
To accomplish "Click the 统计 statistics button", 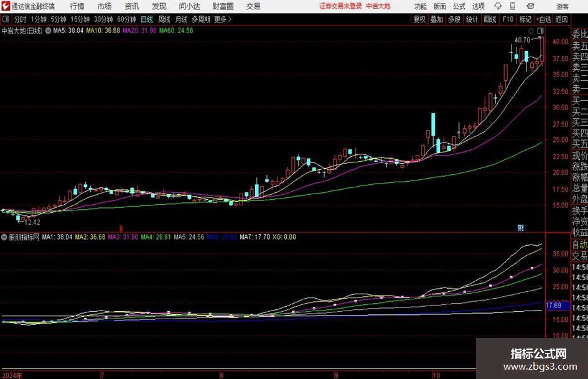I will click(472, 19).
